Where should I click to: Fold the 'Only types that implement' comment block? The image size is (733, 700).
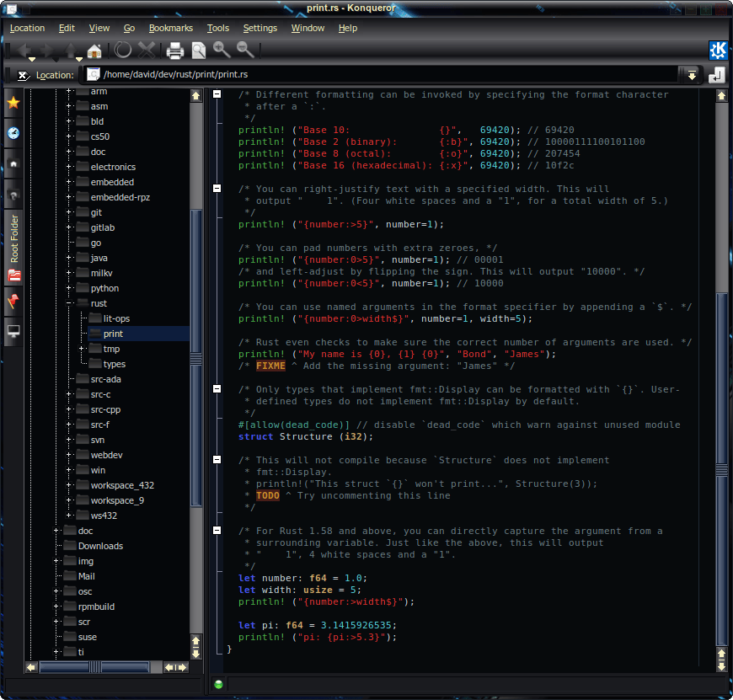pyautogui.click(x=217, y=389)
